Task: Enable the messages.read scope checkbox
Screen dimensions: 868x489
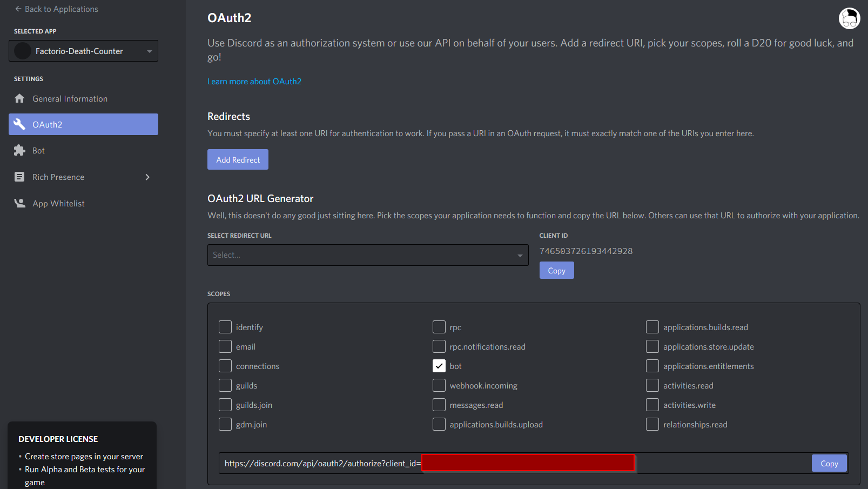Action: [x=439, y=405]
